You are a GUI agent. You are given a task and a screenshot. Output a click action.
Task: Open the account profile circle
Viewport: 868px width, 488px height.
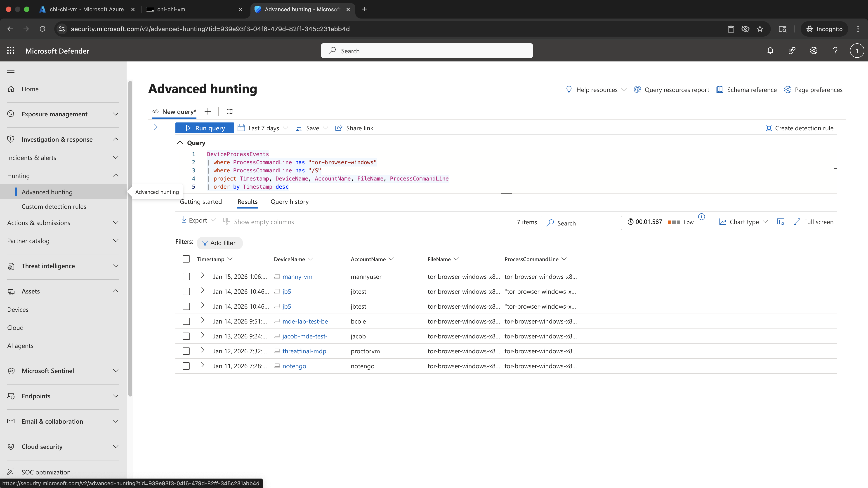pos(856,51)
